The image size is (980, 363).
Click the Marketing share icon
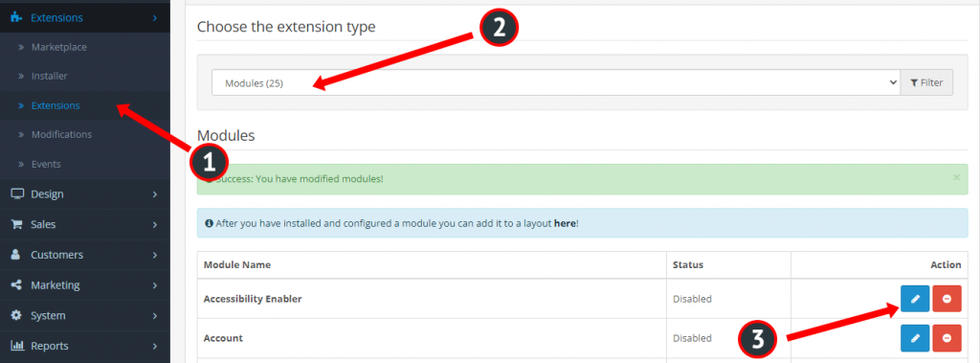[17, 284]
